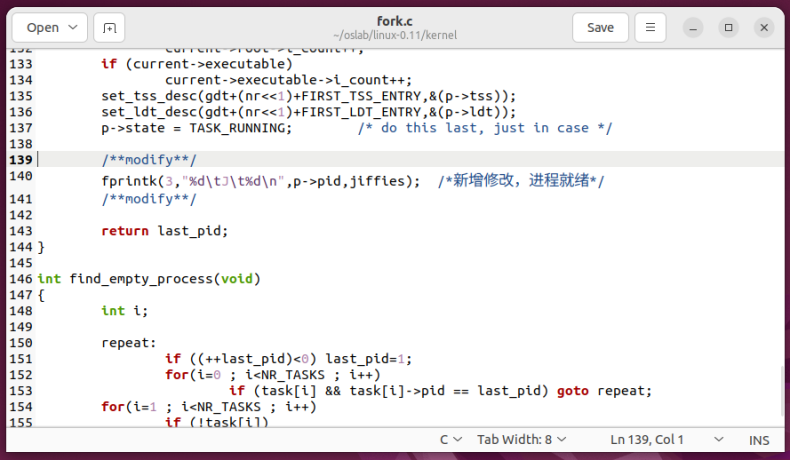This screenshot has width=790, height=461.
Task: Minimize the gedit window
Action: click(x=693, y=28)
